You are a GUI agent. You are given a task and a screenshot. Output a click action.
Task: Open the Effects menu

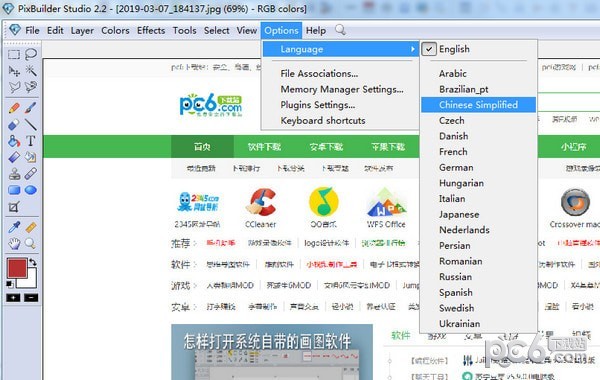coord(151,30)
